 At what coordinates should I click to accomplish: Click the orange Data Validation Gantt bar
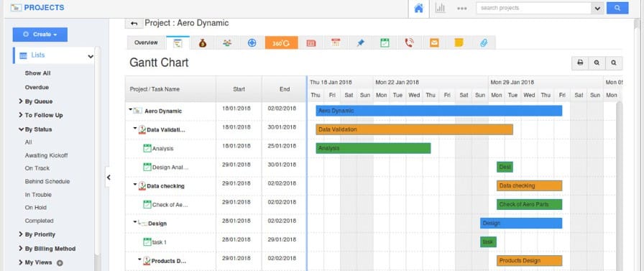point(415,129)
